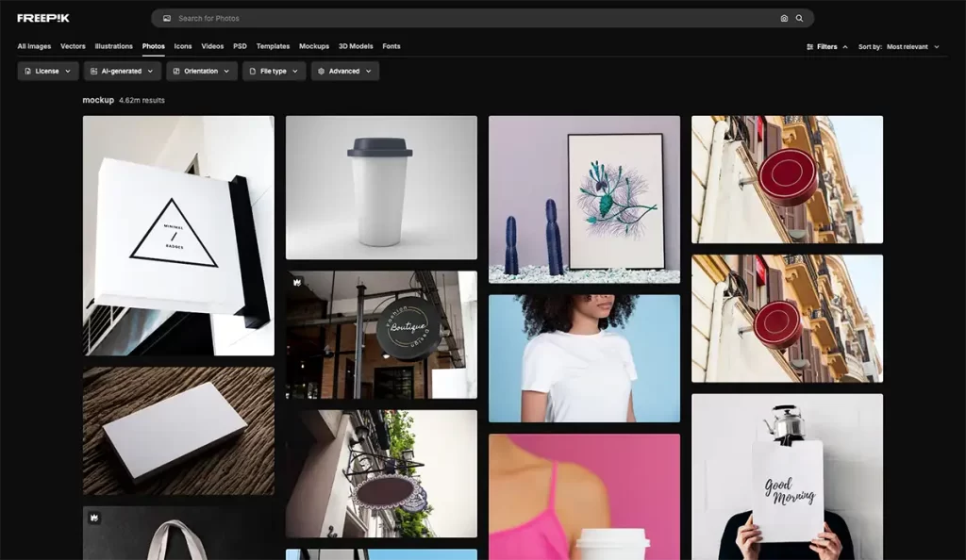This screenshot has height=560, width=966.
Task: Switch to the Vectors tab
Action: [x=73, y=46]
